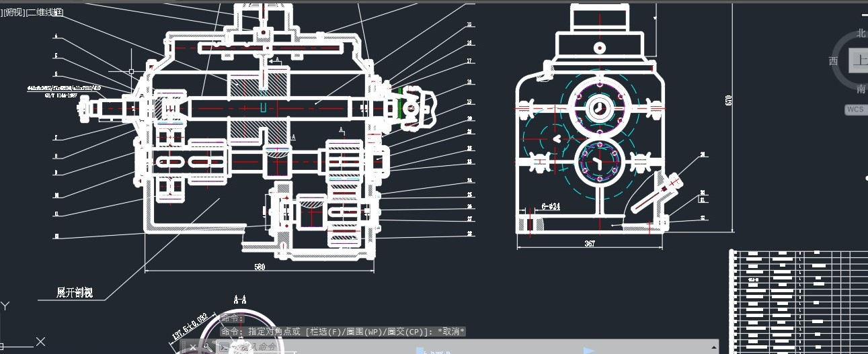Select 西 on the ViewCube compass
The image size is (868, 354).
coord(834,60)
